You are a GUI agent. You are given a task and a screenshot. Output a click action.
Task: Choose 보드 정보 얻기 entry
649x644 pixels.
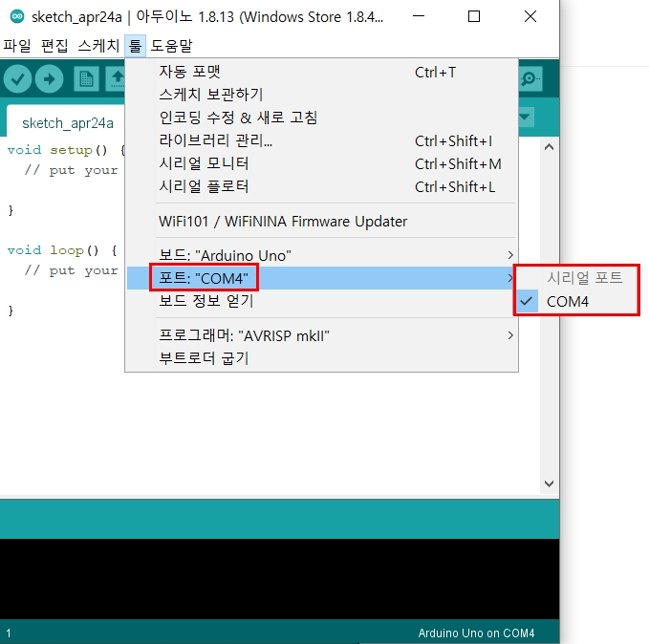(x=322, y=301)
